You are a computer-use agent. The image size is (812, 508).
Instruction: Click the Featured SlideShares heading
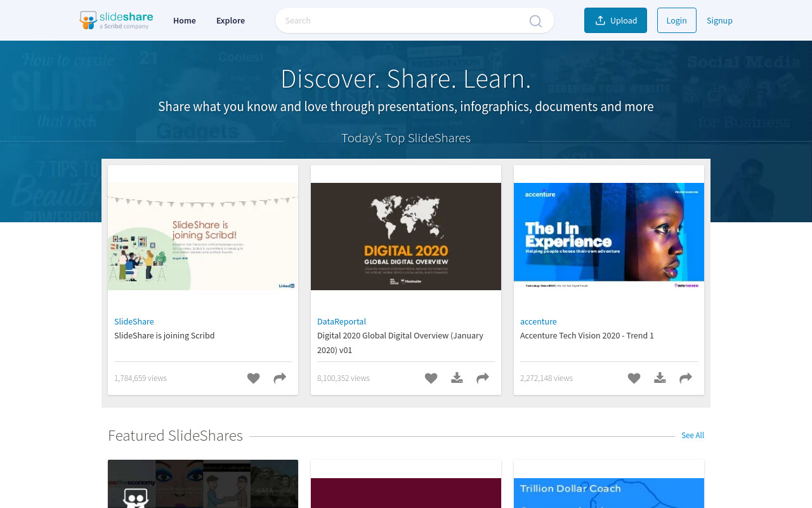point(175,436)
